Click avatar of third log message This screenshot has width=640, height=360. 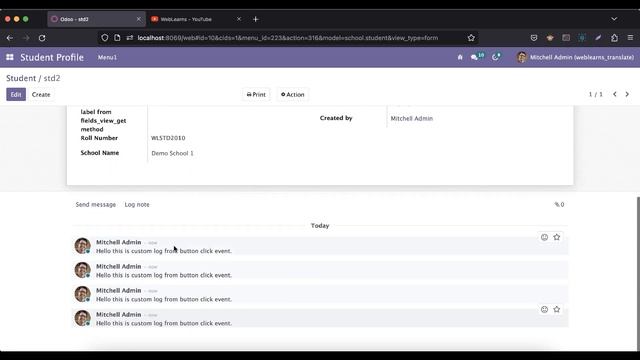[82, 294]
